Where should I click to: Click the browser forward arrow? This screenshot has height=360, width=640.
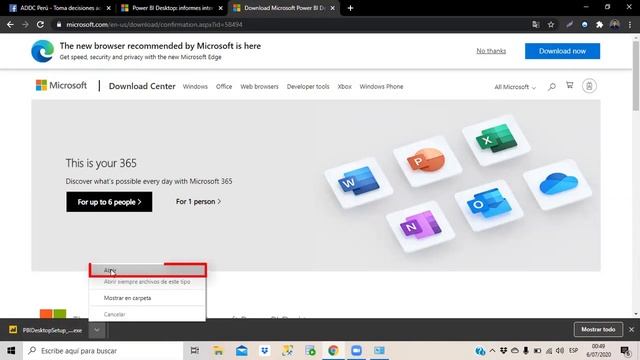(25, 24)
